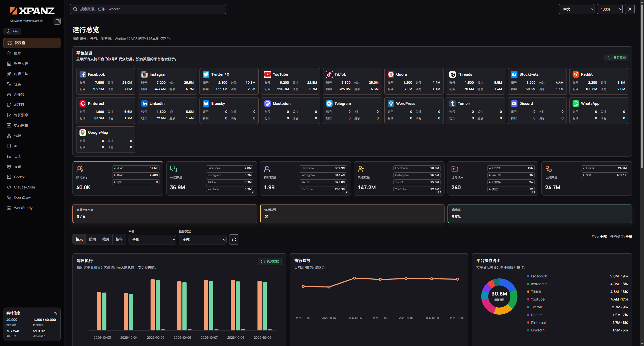644x346 pixels.
Task: Expand the 任务类型 filter dropdown
Action: pos(203,240)
